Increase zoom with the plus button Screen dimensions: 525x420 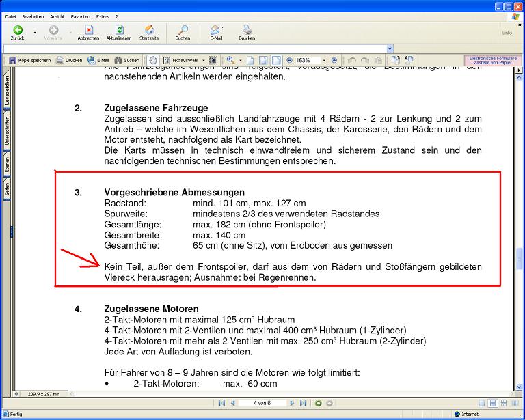[334, 60]
